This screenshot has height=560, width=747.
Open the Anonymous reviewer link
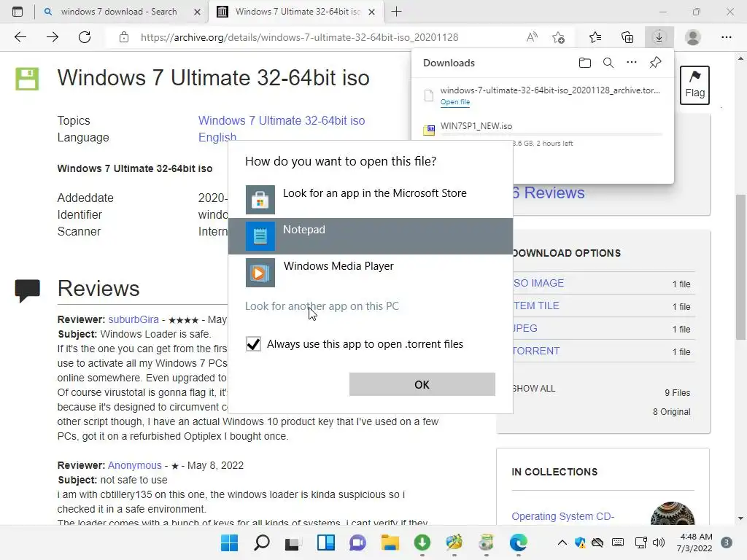click(x=135, y=465)
